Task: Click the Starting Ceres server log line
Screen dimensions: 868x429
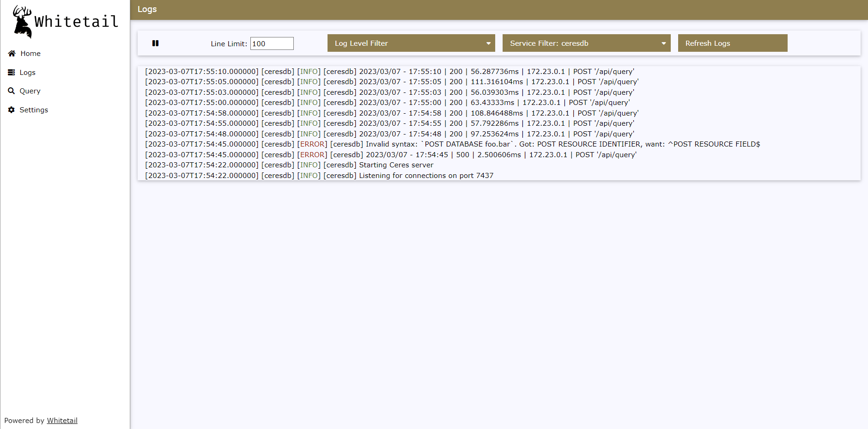Action: coord(289,165)
